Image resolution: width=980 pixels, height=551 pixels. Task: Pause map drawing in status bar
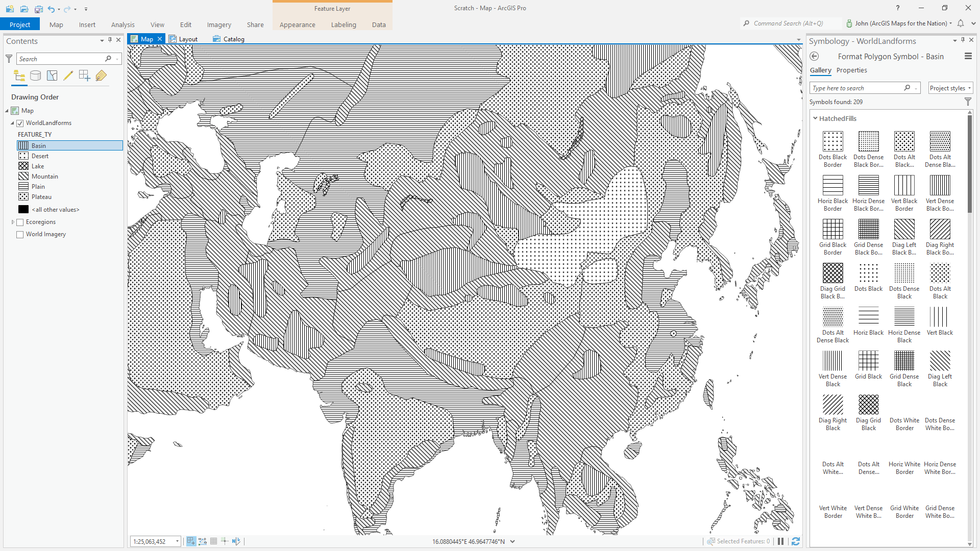click(x=780, y=541)
